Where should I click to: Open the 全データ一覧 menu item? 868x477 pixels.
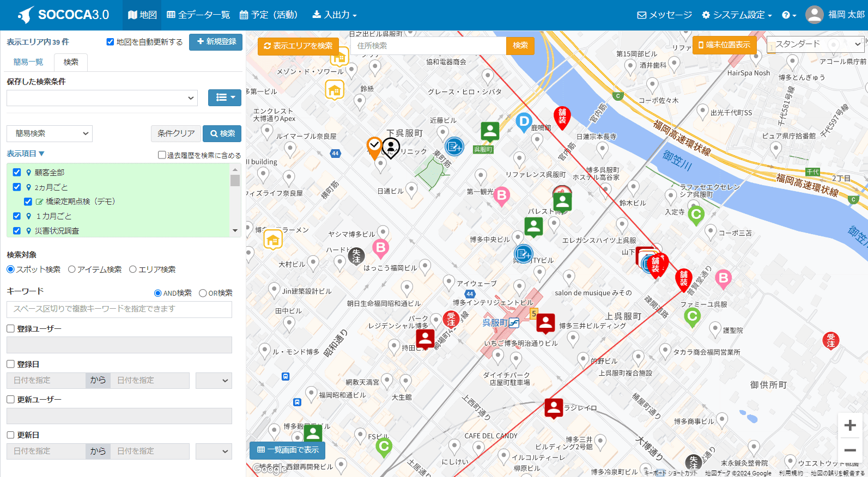pos(198,15)
